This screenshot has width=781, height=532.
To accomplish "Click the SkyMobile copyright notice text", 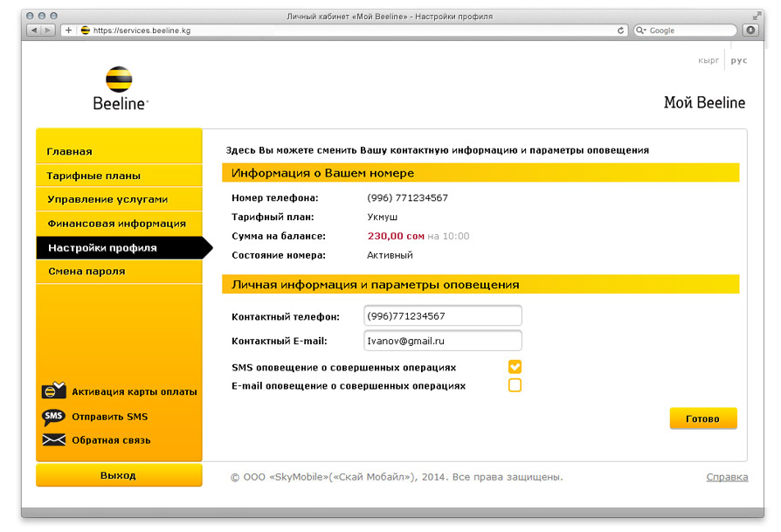I will [397, 477].
